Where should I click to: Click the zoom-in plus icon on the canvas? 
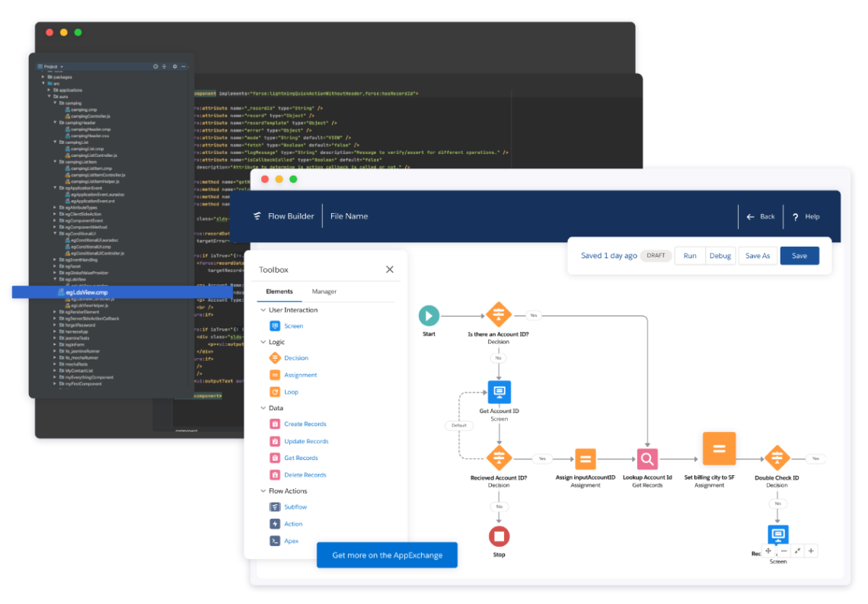tap(811, 551)
